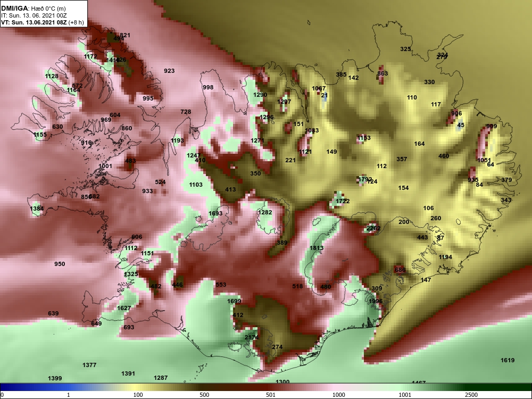Click the map value 998

click(208, 87)
